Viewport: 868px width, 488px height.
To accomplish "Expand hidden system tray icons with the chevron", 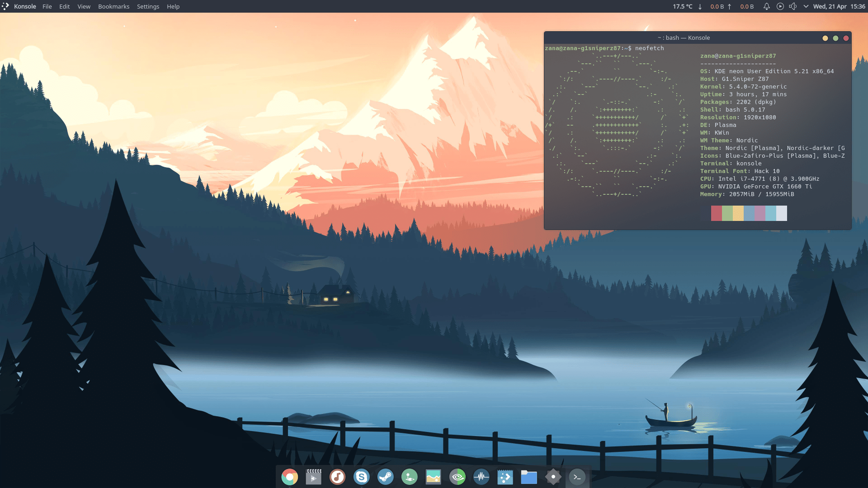I will [x=806, y=6].
